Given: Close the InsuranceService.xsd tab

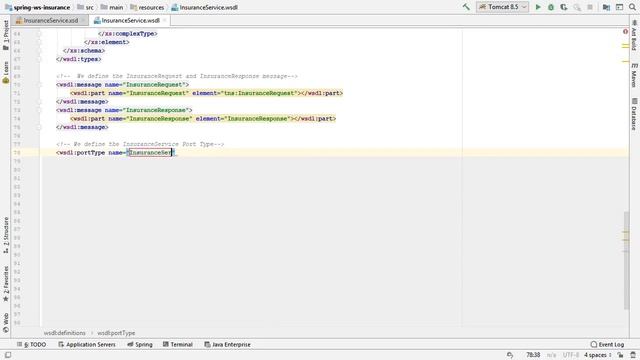Looking at the screenshot, I should 83,20.
